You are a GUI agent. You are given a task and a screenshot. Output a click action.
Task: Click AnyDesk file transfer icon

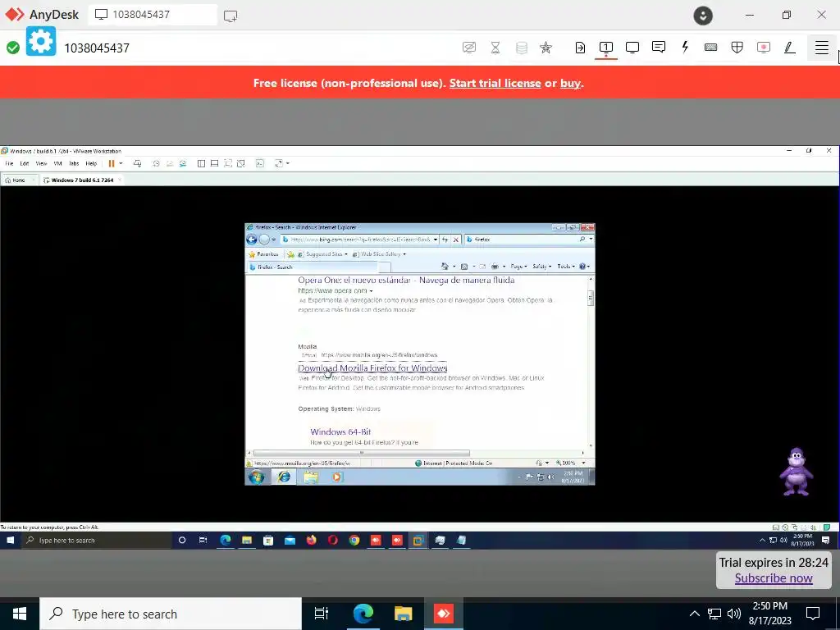pos(580,47)
